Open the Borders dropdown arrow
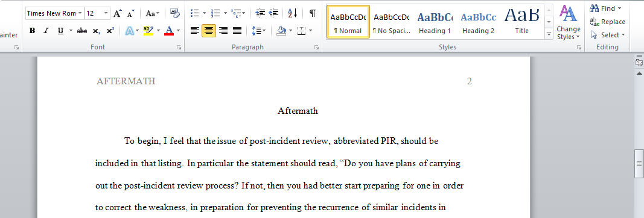644x218 pixels. (x=310, y=30)
